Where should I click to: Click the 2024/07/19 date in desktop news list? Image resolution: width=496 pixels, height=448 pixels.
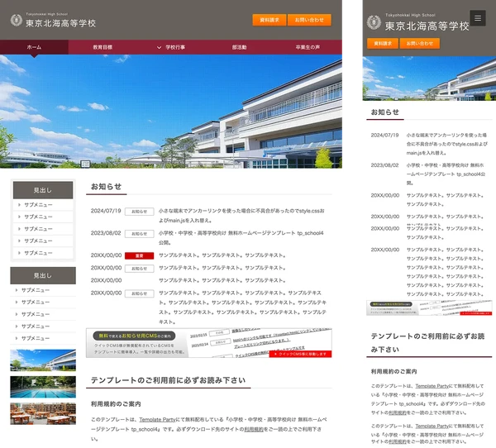tap(106, 211)
